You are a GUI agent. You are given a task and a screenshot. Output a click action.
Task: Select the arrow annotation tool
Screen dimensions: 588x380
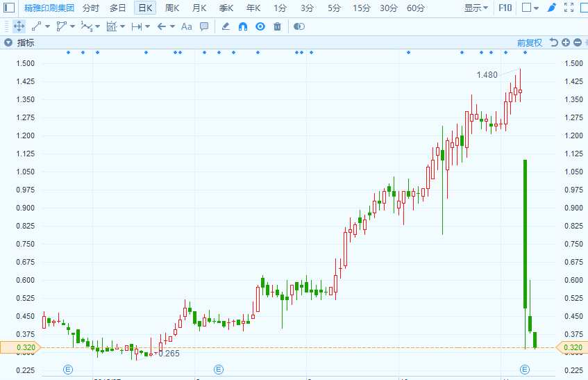162,26
